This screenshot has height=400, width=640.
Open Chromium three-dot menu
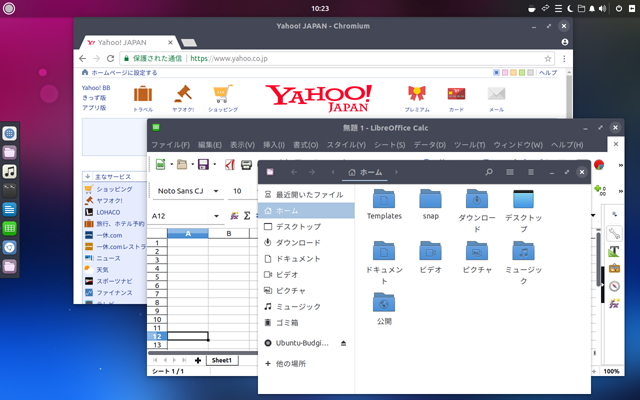[x=564, y=59]
